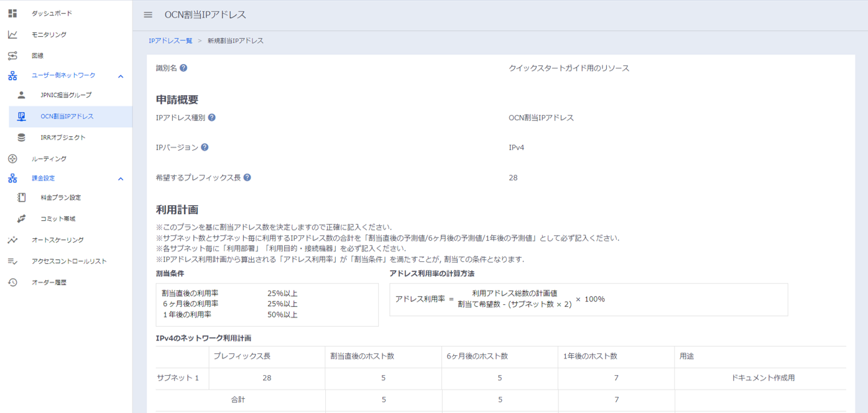Image resolution: width=868 pixels, height=413 pixels.
Task: Open help icon next to 希望するプレフィックス長
Action: coord(247,177)
